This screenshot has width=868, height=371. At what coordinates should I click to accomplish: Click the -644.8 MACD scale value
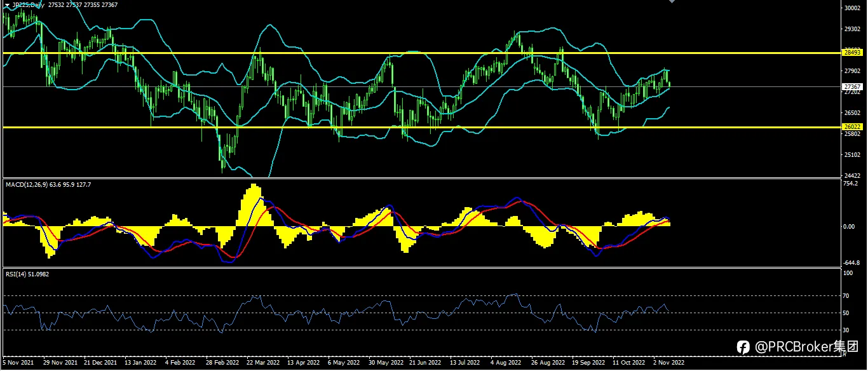pyautogui.click(x=851, y=262)
